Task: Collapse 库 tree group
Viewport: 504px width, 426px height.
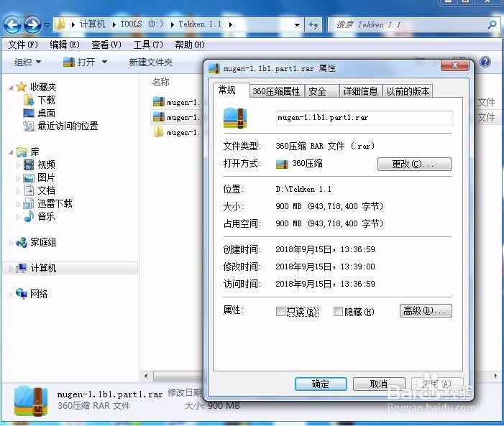Action: point(11,152)
